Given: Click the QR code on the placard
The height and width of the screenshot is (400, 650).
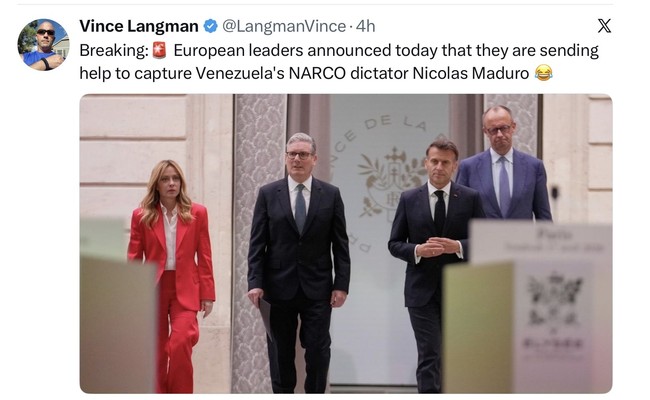Looking at the screenshot, I should (555, 300).
